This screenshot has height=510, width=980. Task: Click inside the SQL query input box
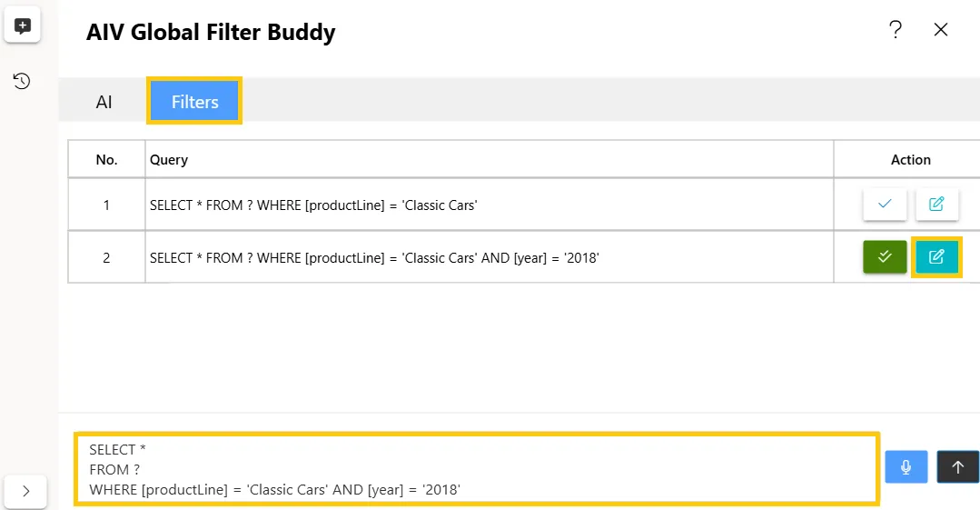pos(476,469)
